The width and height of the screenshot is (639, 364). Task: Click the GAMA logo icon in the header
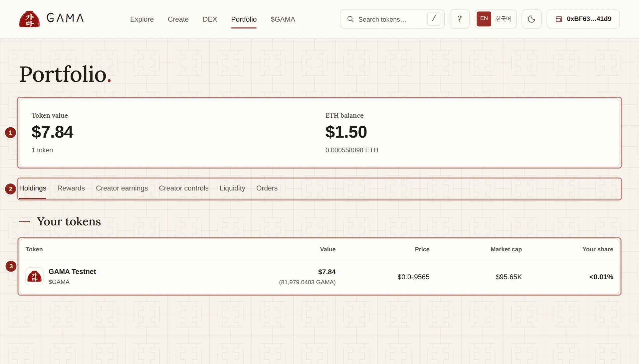coord(29,19)
